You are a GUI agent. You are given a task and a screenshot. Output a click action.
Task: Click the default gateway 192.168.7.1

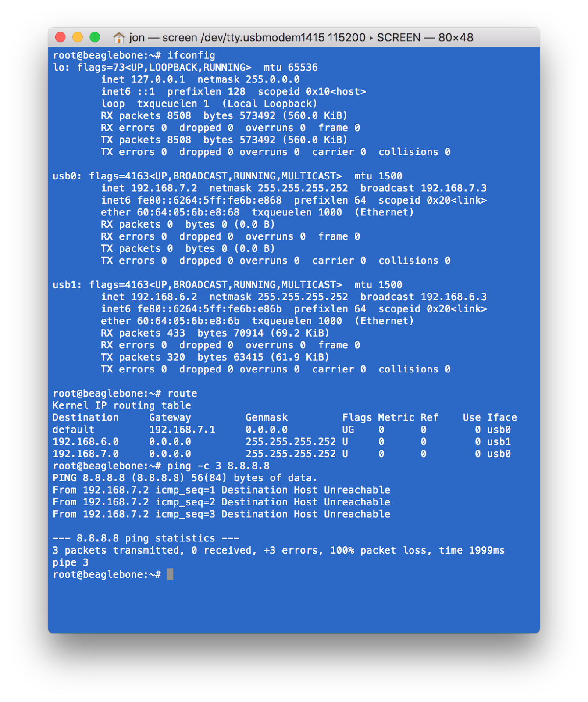click(x=182, y=430)
